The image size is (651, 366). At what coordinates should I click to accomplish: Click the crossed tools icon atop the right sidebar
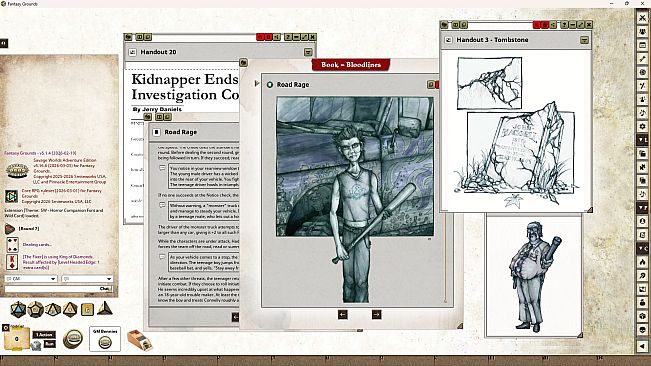(643, 17)
